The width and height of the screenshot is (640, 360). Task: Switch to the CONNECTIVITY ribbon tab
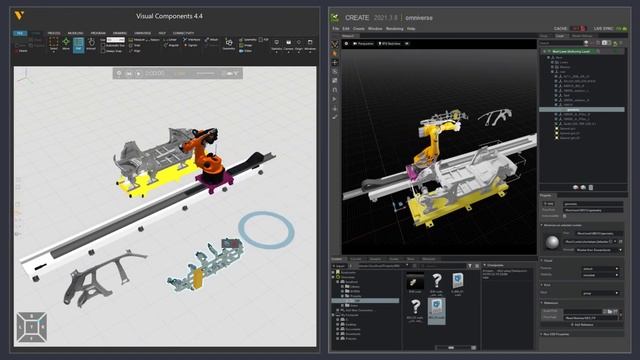tap(183, 33)
